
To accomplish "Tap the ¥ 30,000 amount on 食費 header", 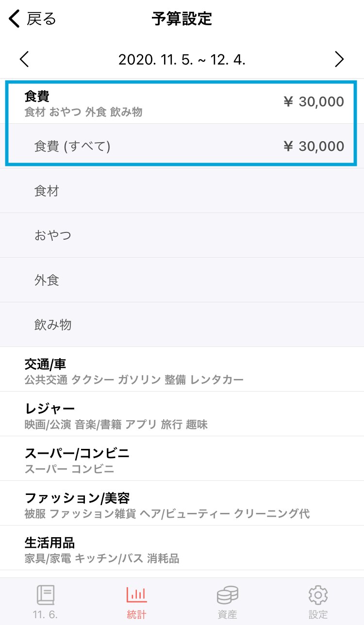I will (x=314, y=101).
